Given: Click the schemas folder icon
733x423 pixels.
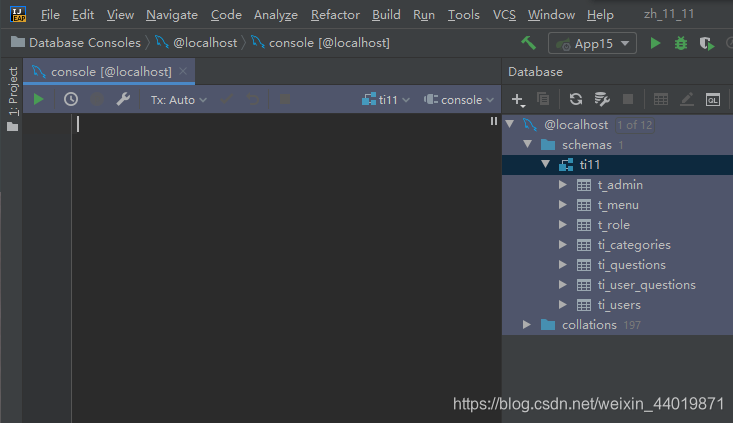Looking at the screenshot, I should coord(548,144).
